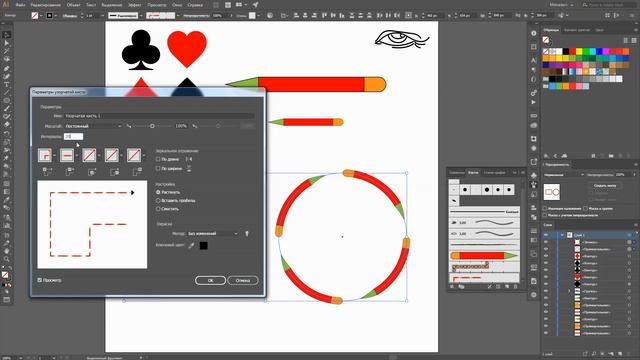This screenshot has height=360, width=640.
Task: Open the side tile dropdown
Action: [77, 155]
